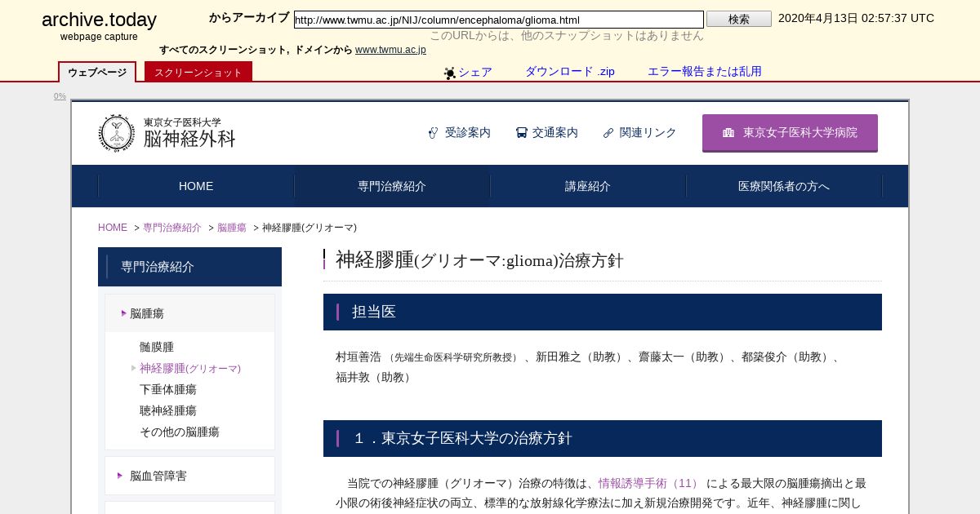Screen dimensions: 980x514
Task: Download the .zip archive
Action: click(x=570, y=72)
